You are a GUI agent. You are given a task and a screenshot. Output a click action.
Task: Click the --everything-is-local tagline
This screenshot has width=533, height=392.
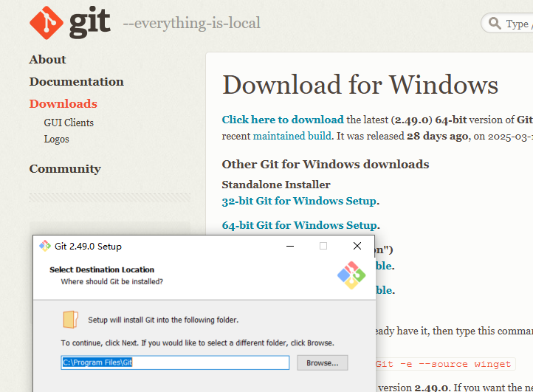coord(192,24)
